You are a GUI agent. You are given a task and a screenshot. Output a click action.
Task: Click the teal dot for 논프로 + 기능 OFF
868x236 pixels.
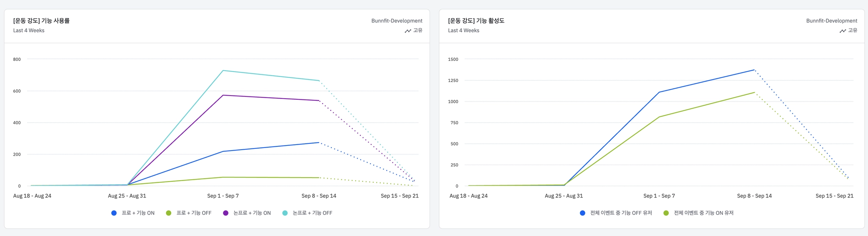coord(285,213)
